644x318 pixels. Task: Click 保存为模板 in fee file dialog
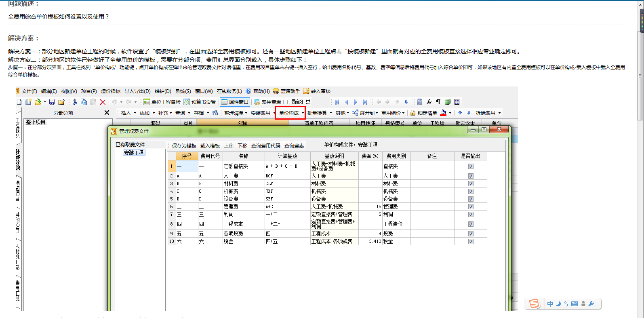184,145
